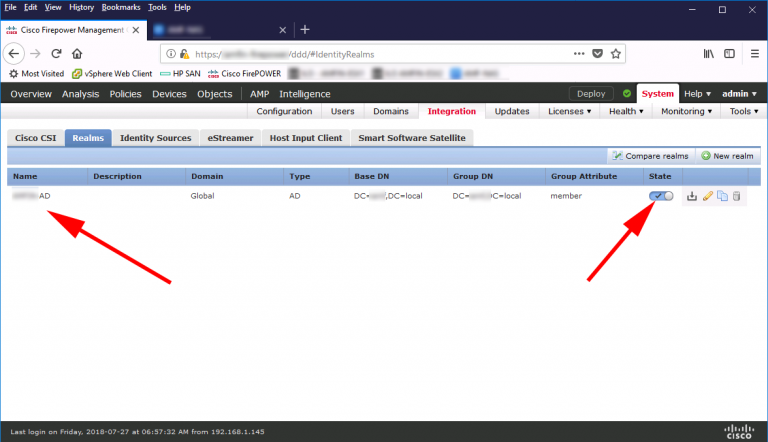This screenshot has width=768, height=442.
Task: Switch to the Cisco CSI tab
Action: point(36,138)
